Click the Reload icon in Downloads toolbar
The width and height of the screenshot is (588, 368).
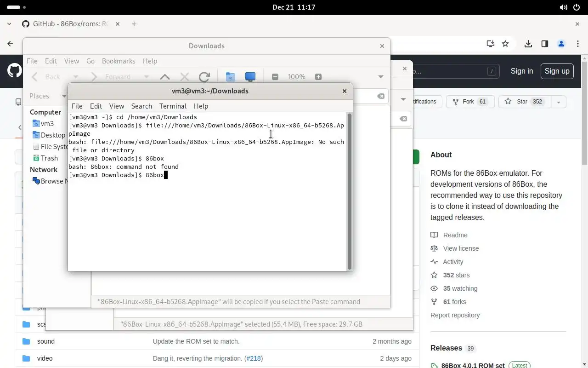point(204,77)
